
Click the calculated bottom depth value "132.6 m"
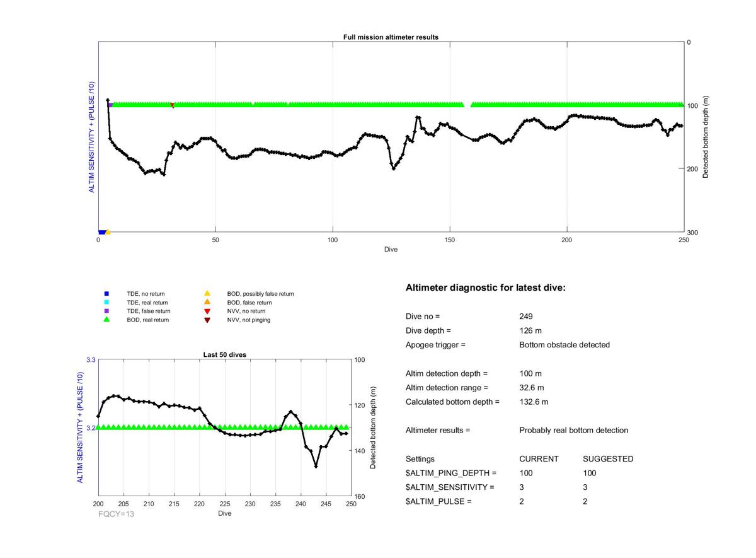(534, 402)
